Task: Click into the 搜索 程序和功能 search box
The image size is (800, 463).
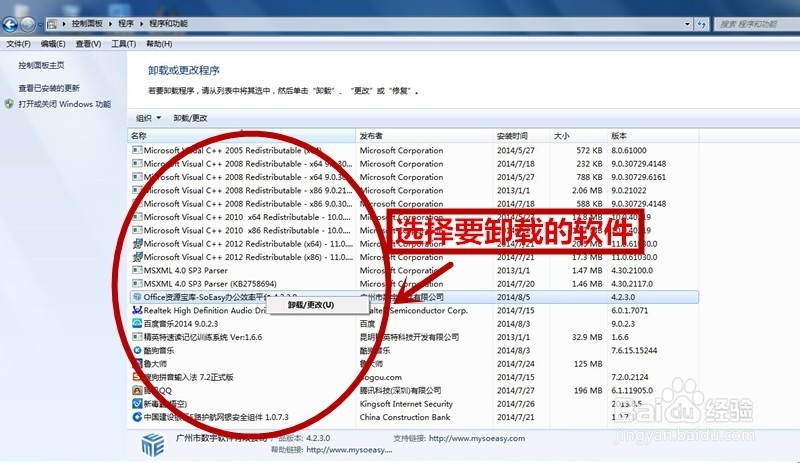Action: tap(755, 24)
